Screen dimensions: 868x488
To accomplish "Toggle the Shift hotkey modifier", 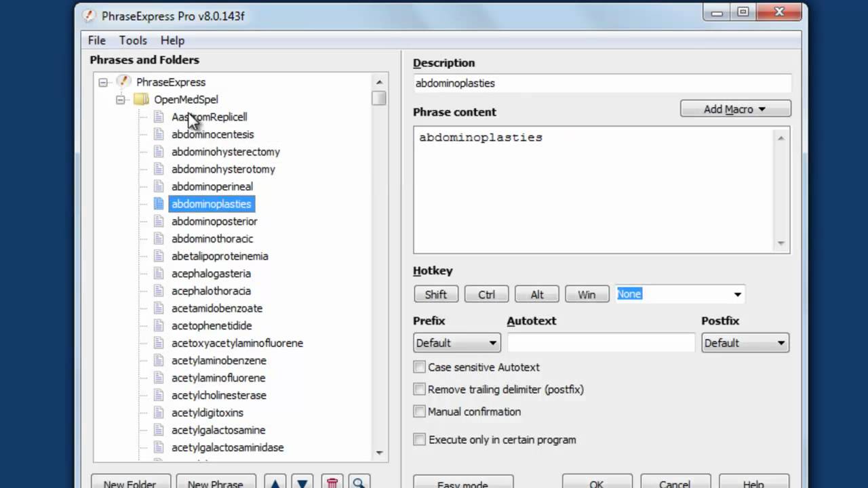I will 436,294.
